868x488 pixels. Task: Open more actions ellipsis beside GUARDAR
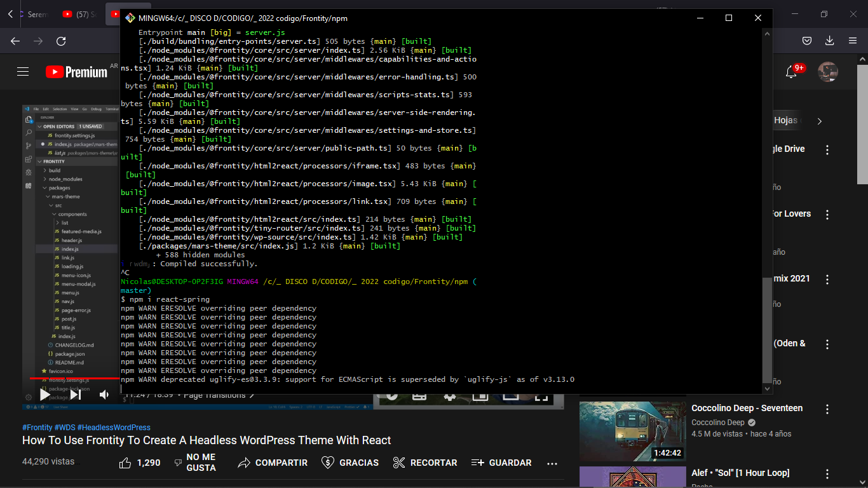pos(552,463)
